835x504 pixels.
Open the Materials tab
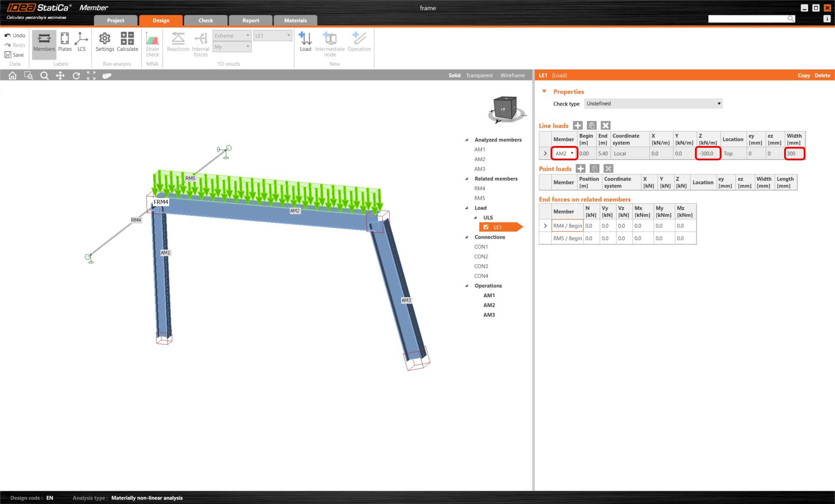click(295, 20)
